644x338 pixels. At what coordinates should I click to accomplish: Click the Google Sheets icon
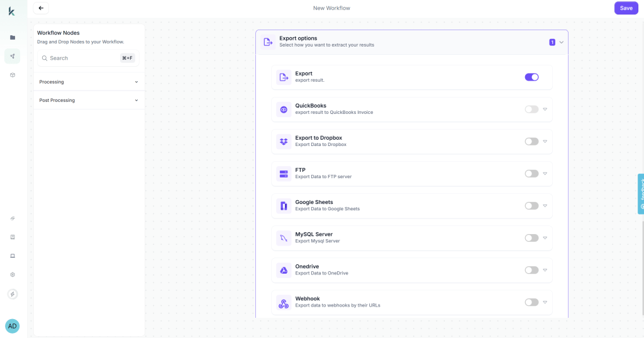tap(284, 206)
